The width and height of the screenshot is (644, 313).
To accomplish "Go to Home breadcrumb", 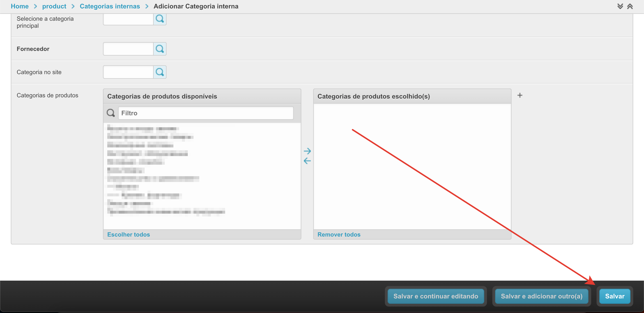I will pyautogui.click(x=20, y=6).
